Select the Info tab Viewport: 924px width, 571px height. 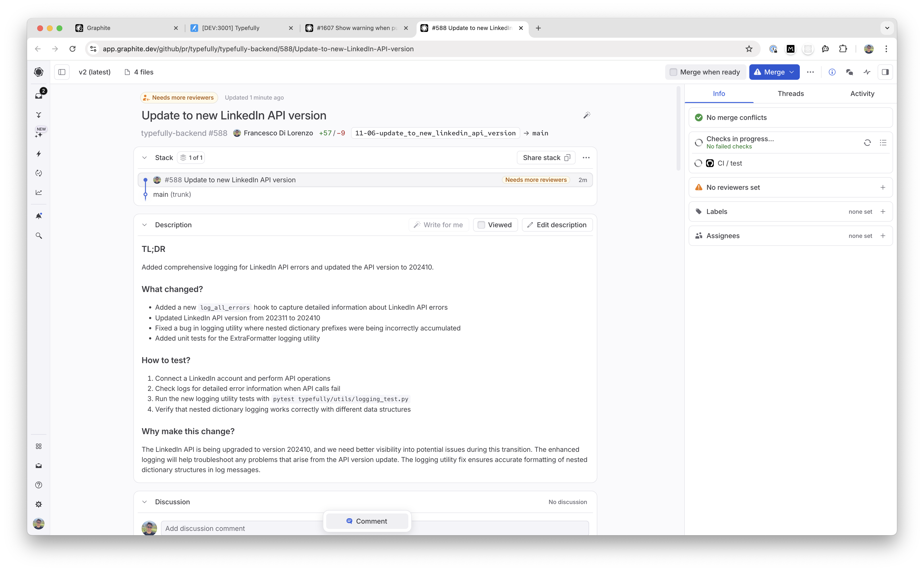(719, 94)
